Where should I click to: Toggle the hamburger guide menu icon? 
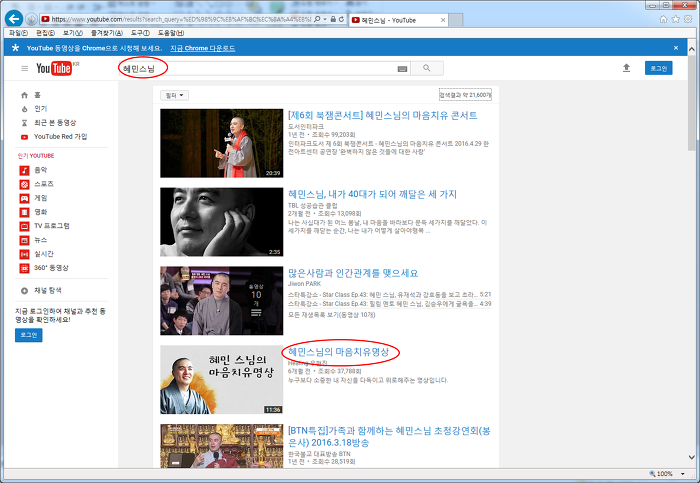pyautogui.click(x=24, y=68)
